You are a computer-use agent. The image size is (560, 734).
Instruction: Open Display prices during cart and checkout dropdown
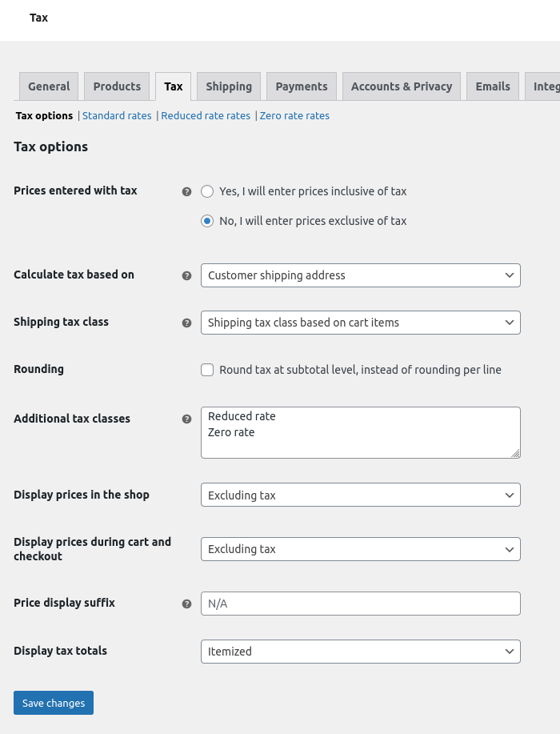(360, 549)
